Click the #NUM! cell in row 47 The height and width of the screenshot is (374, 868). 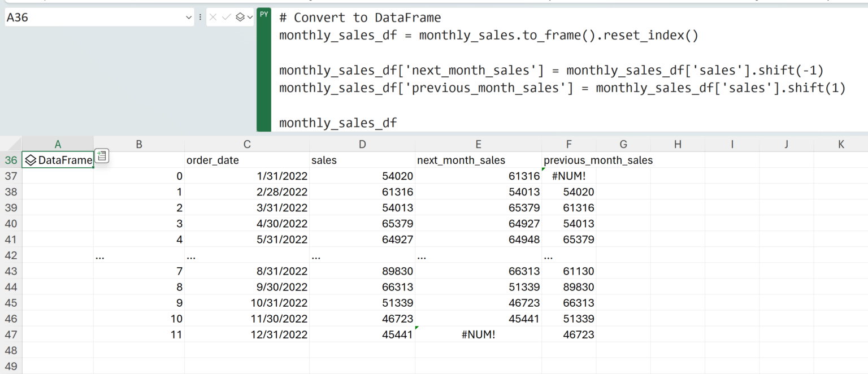click(478, 334)
